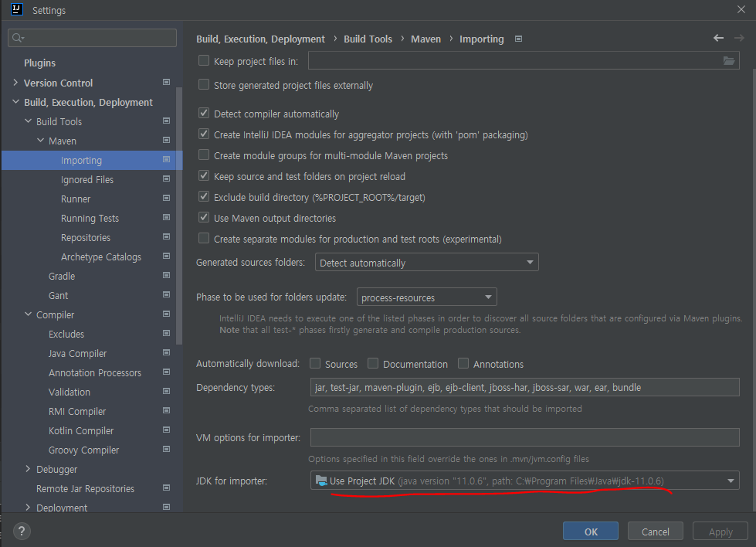Click project-level icon beside Running Tests
The image size is (756, 547).
tap(166, 217)
